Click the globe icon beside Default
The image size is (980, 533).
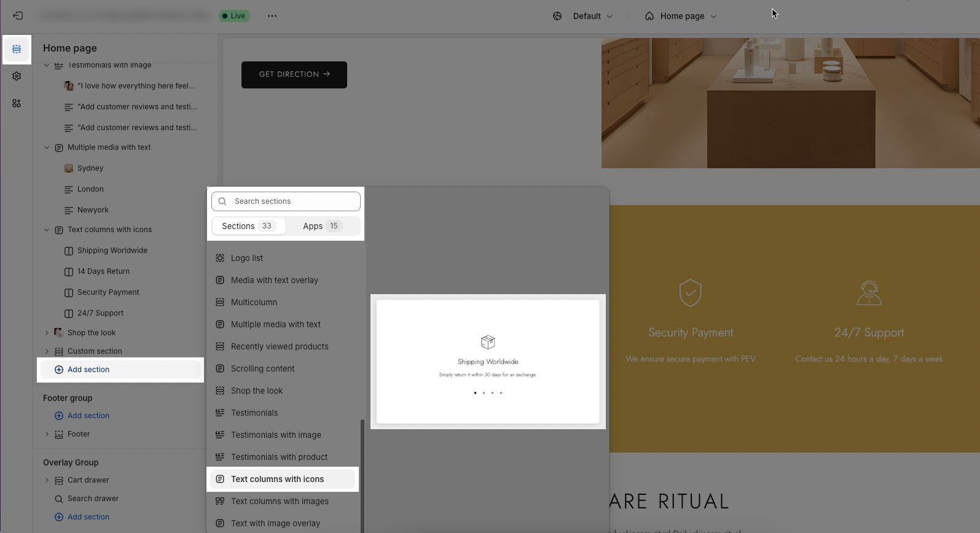tap(557, 16)
